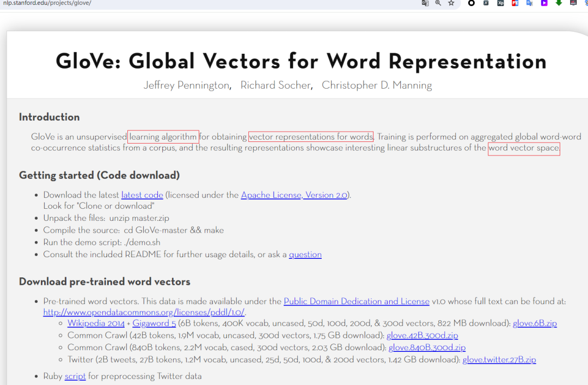Click the Introduction heading
Image resolution: width=588 pixels, height=385 pixels.
49,117
